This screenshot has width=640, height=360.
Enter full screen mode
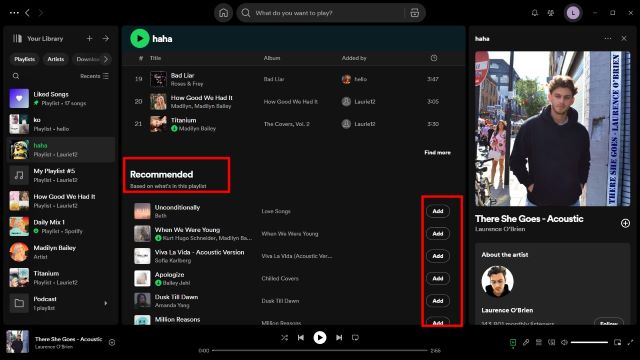point(630,342)
